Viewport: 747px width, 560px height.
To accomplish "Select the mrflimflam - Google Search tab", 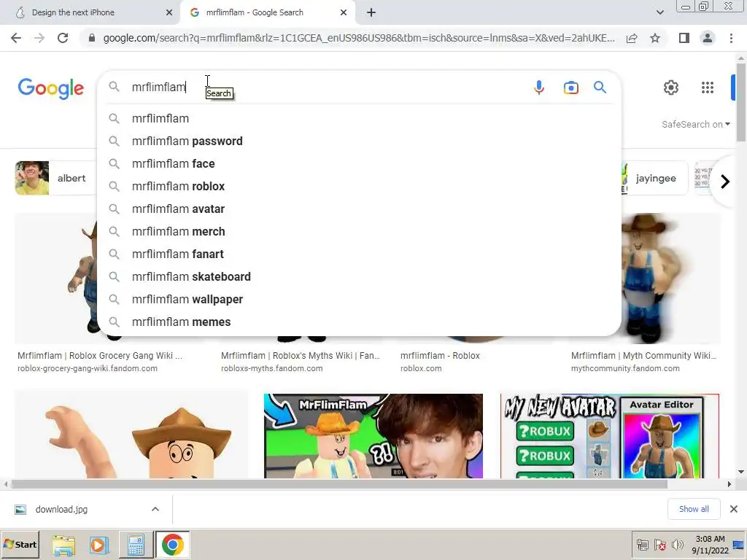I will pyautogui.click(x=268, y=12).
